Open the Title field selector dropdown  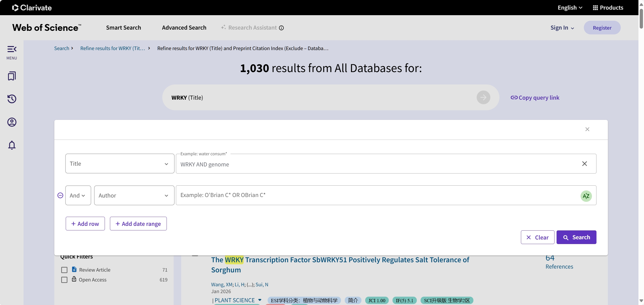click(120, 164)
